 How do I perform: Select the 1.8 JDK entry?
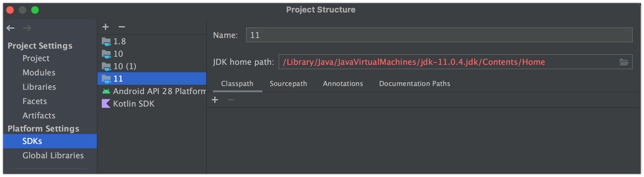point(119,41)
